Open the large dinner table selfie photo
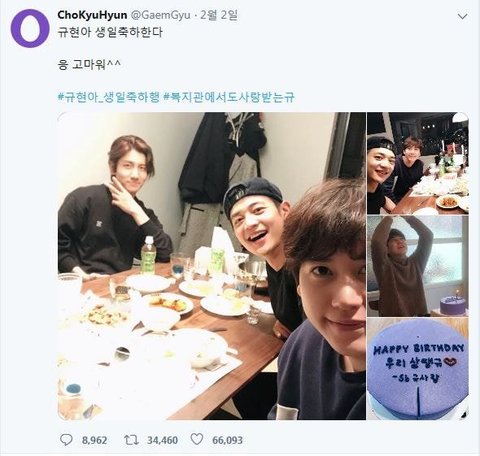 (212, 266)
